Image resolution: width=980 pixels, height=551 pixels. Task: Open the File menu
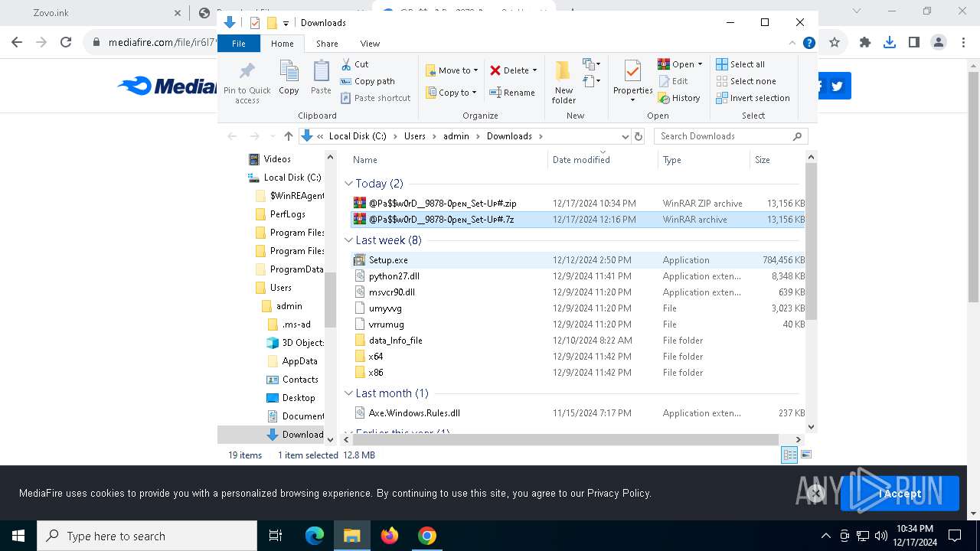click(239, 44)
